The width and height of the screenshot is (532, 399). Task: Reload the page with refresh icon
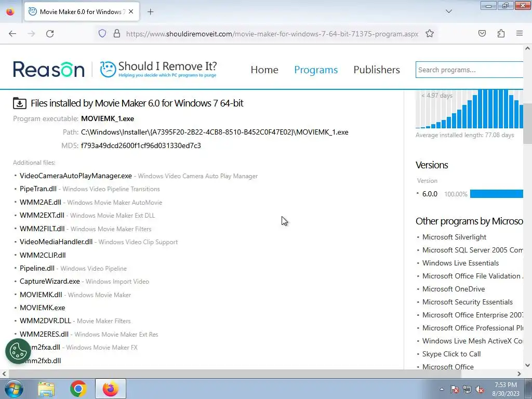point(50,34)
